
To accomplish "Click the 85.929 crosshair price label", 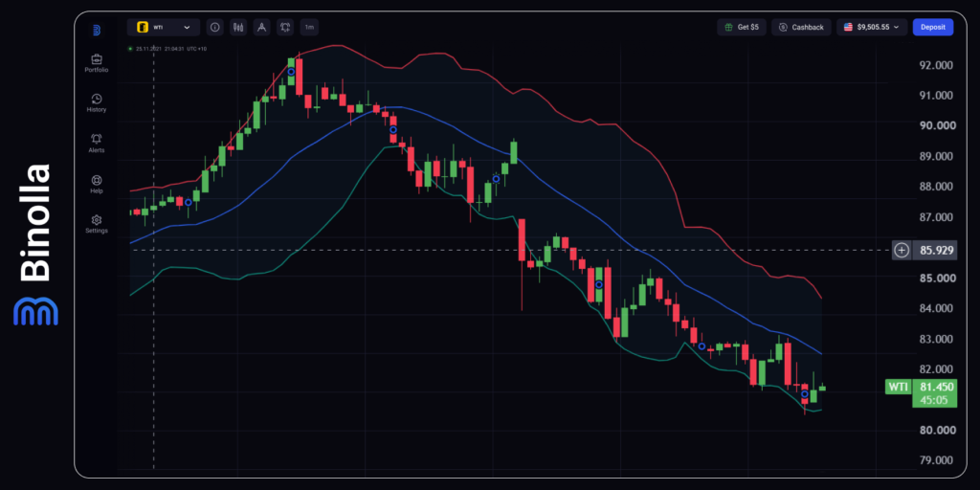I will coord(937,250).
